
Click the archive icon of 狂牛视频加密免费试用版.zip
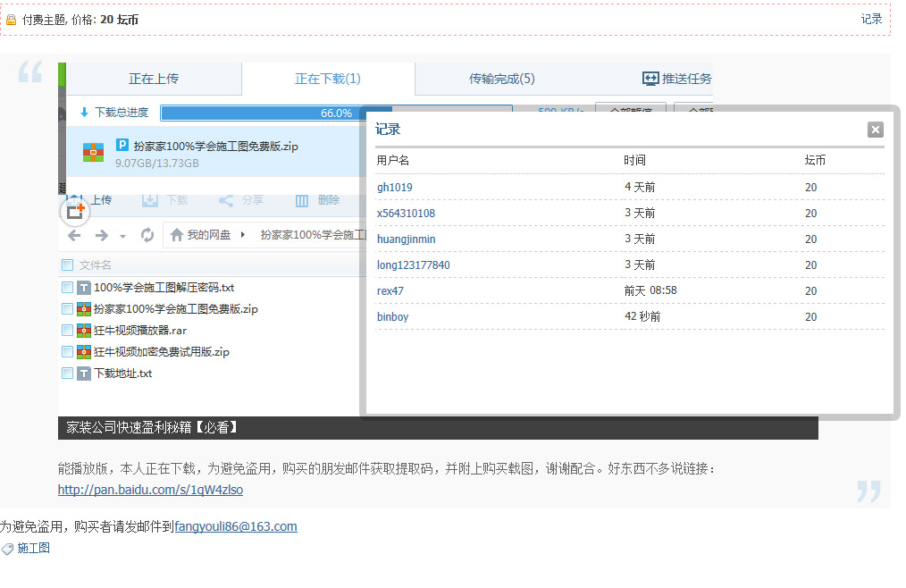point(84,351)
